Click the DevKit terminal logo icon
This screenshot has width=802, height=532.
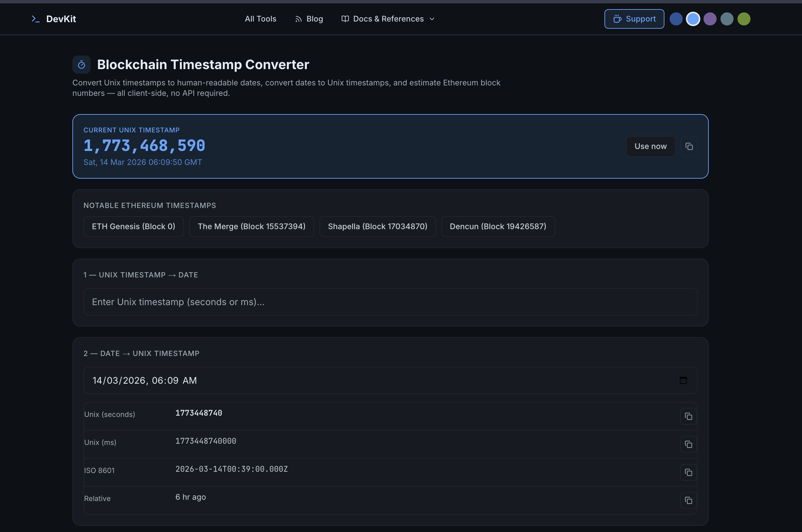36,19
